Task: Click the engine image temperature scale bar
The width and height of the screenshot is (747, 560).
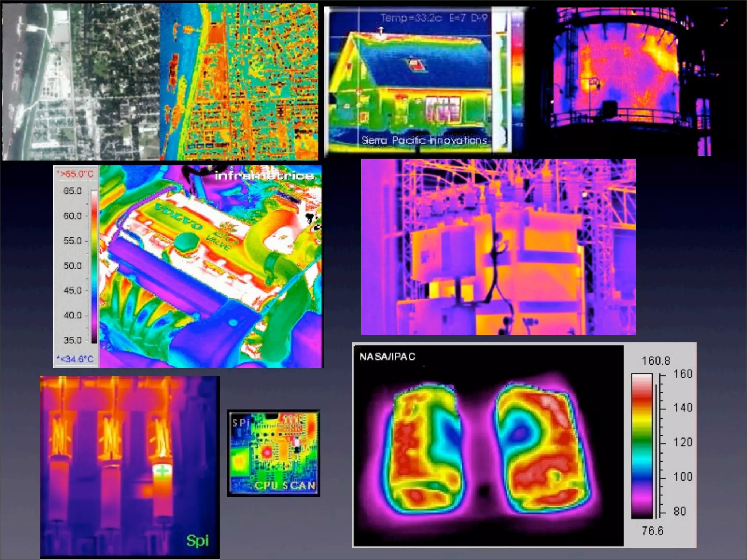Action: (94, 267)
